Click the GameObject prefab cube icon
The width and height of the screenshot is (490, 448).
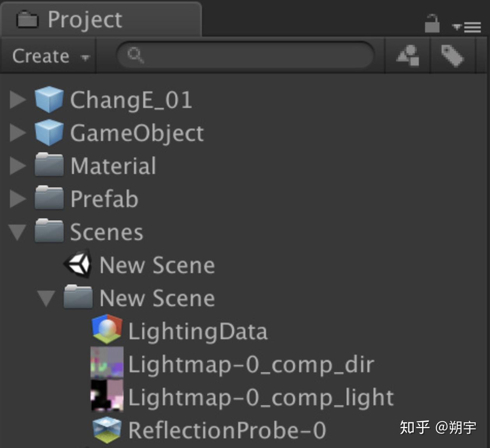[49, 133]
